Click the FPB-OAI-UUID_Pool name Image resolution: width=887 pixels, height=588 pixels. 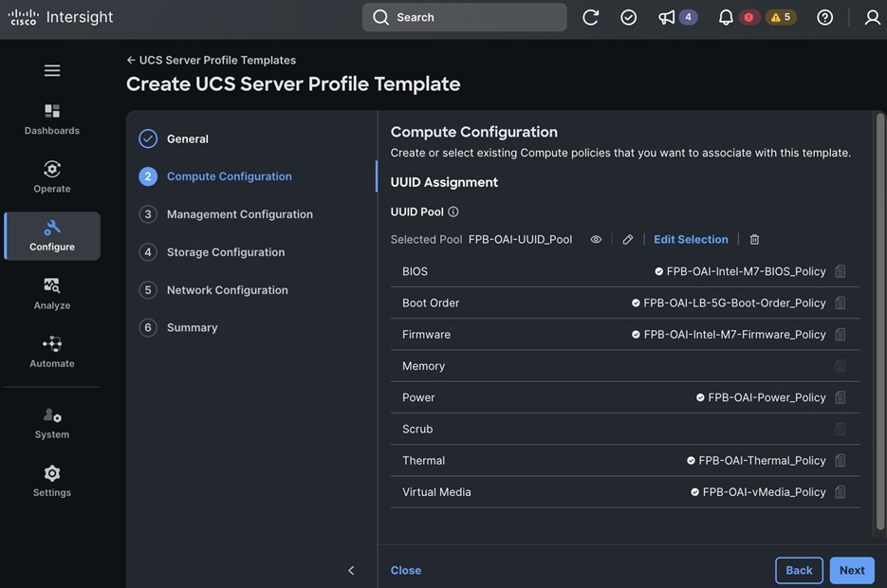[521, 240]
